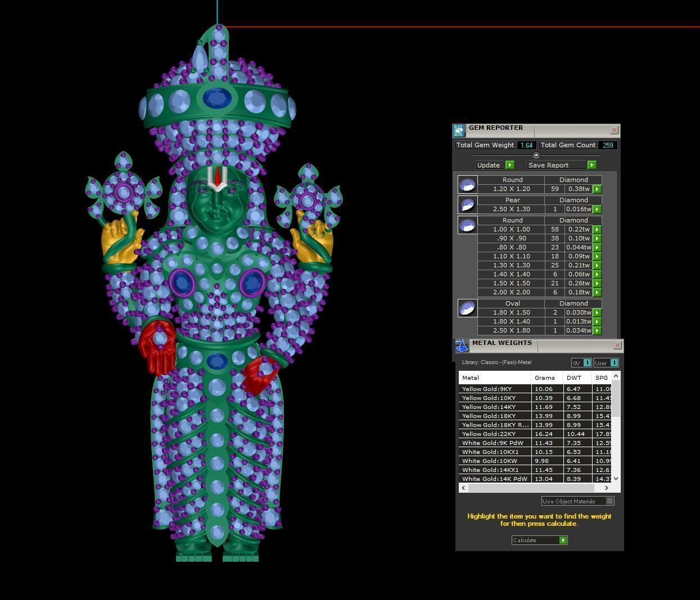Click the blue oval gem on the crown
Viewport: 700px width, 600px height.
point(217,98)
